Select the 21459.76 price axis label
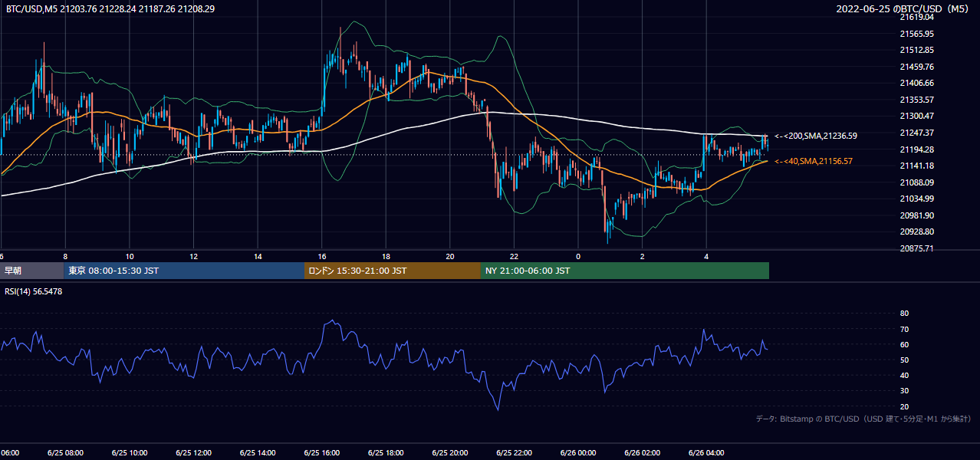The height and width of the screenshot is (460, 980). [x=916, y=67]
